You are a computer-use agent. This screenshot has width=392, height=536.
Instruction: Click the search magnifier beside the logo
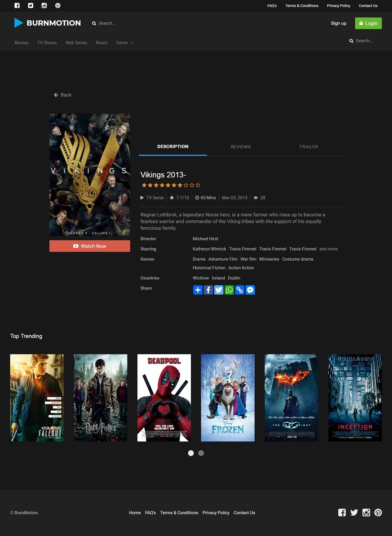click(94, 23)
